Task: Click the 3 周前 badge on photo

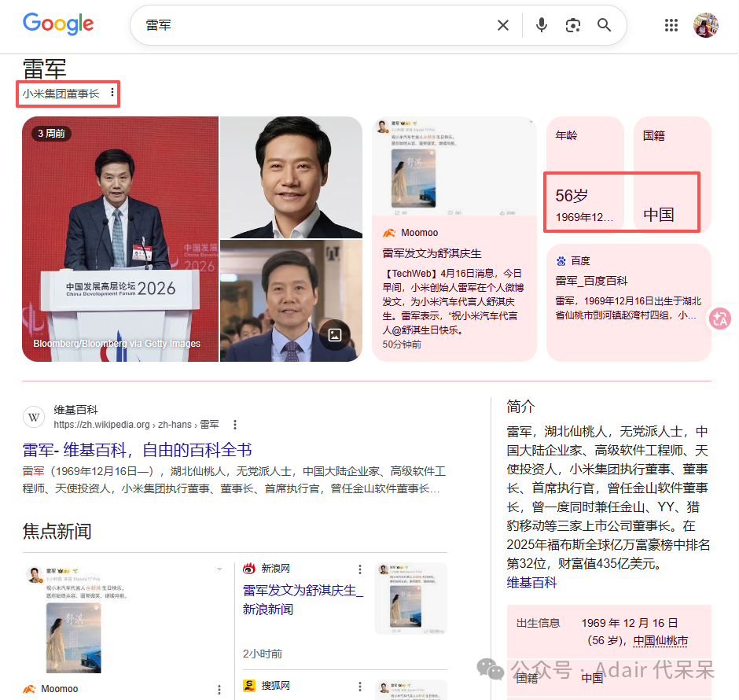Action: [x=51, y=134]
